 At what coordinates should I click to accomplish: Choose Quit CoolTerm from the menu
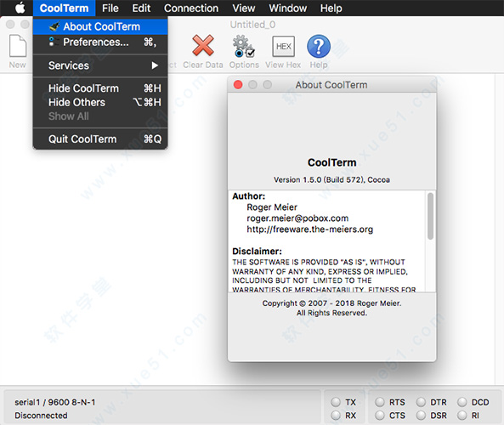pyautogui.click(x=100, y=139)
